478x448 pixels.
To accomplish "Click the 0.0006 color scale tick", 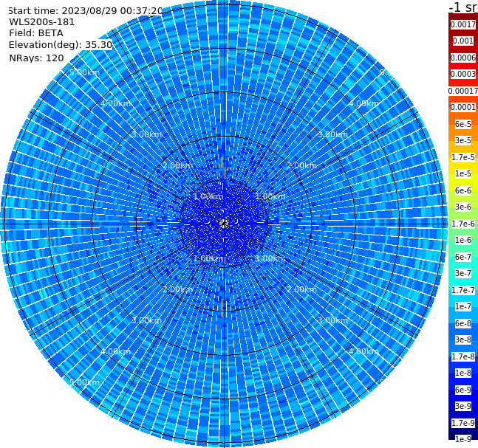I will [462, 58].
